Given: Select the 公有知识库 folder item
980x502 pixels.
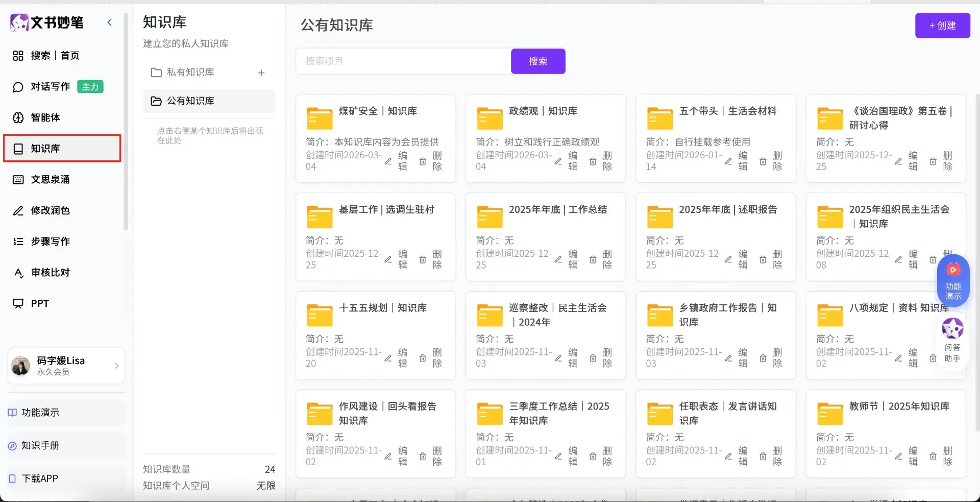Looking at the screenshot, I should [x=190, y=101].
